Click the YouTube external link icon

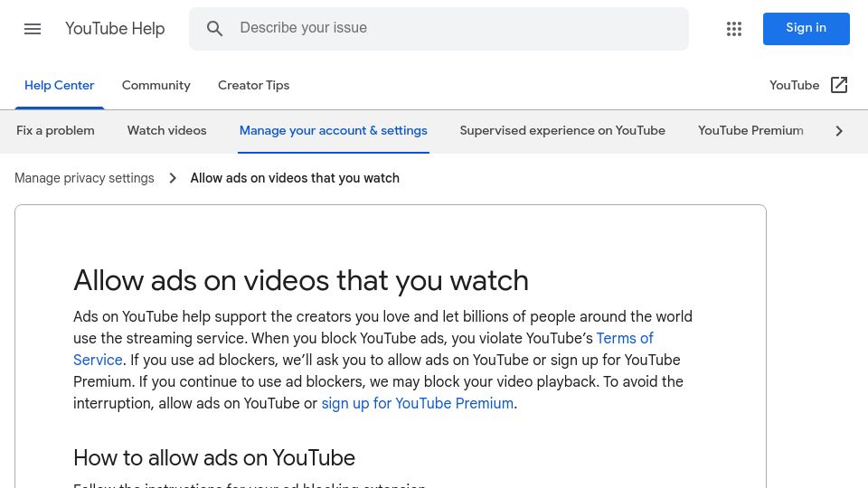pos(839,85)
